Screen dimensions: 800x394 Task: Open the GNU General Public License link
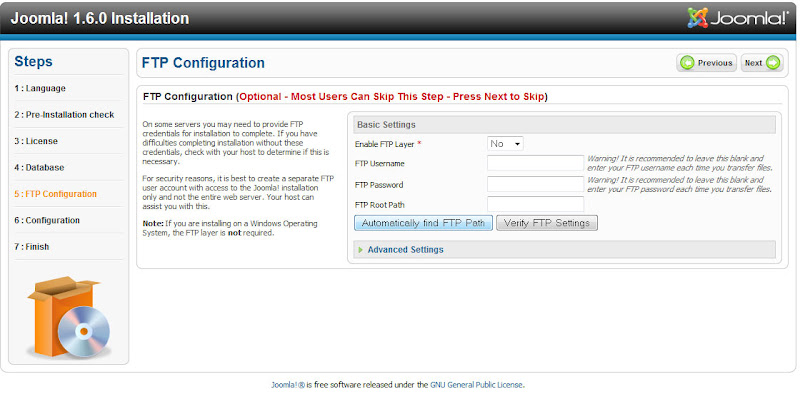click(x=477, y=385)
